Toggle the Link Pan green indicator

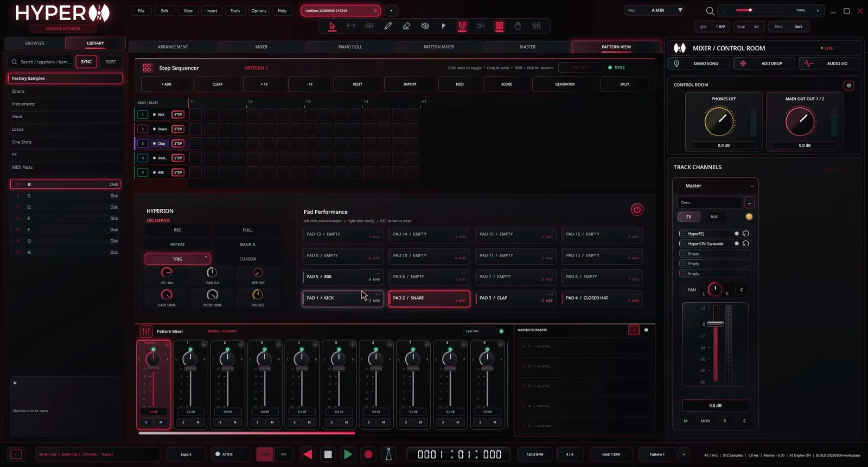click(x=501, y=331)
